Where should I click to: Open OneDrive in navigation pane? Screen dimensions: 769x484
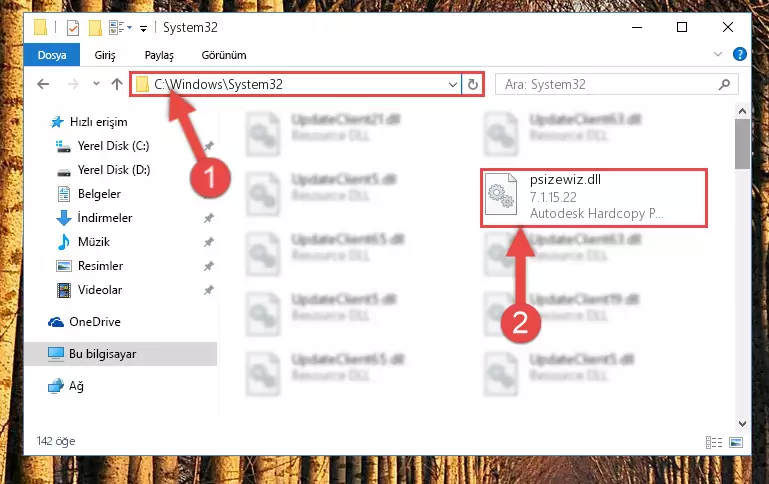click(95, 322)
